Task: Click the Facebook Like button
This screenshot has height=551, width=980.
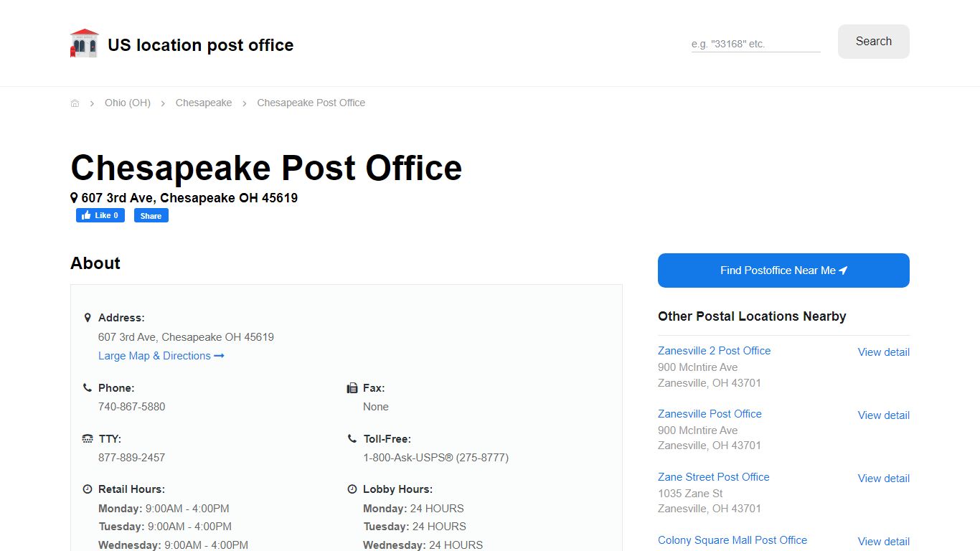Action: pyautogui.click(x=100, y=215)
